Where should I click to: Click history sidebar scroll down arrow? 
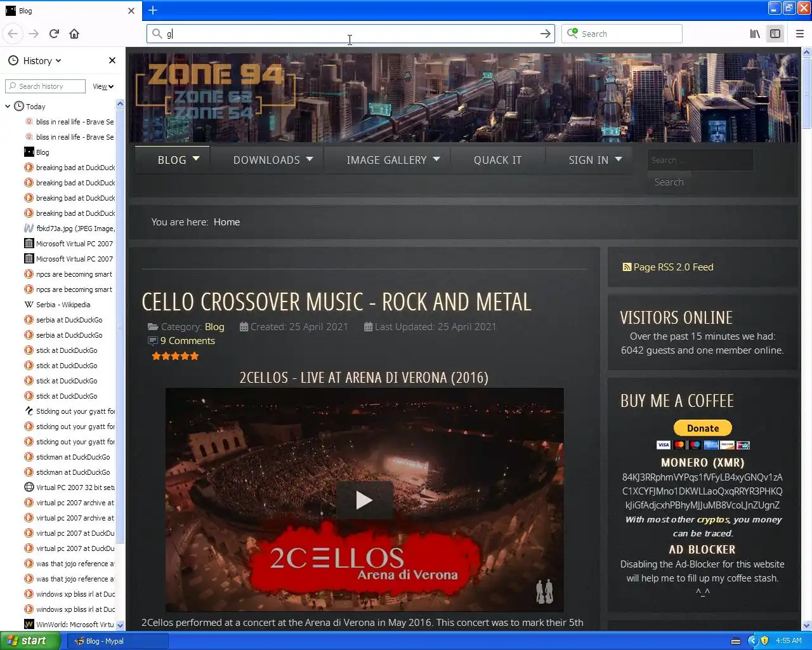pos(121,625)
